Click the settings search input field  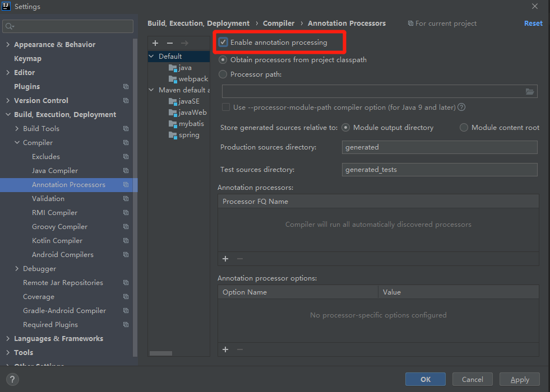68,26
